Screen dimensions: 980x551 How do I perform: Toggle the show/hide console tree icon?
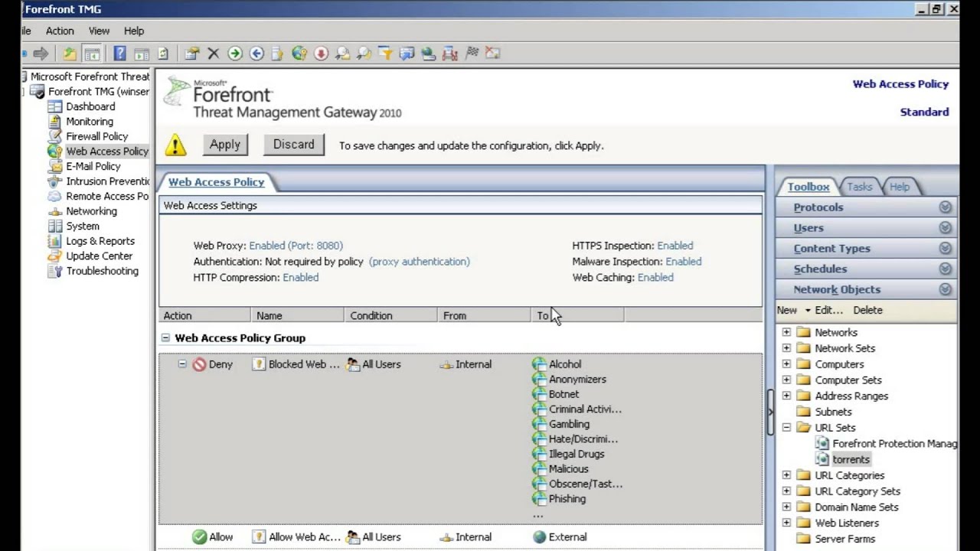pos(92,54)
